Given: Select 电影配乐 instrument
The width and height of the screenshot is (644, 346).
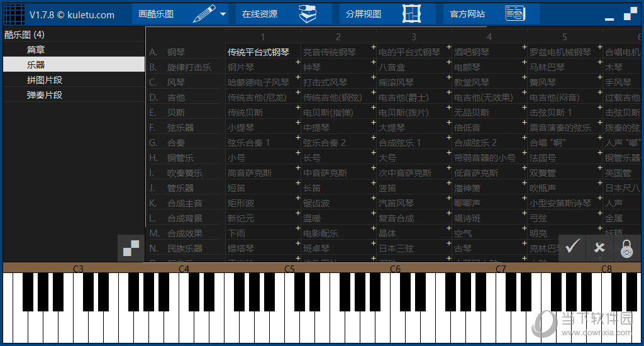Looking at the screenshot, I should click(x=321, y=233).
